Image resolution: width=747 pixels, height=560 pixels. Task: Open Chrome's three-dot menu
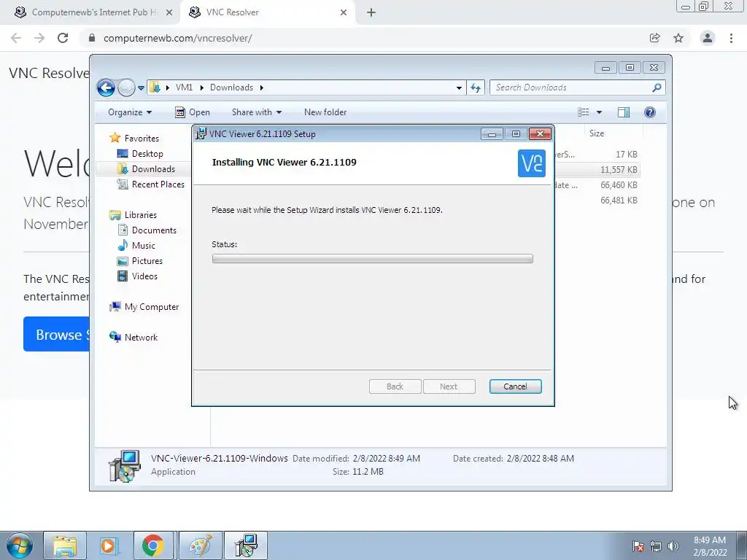pyautogui.click(x=731, y=38)
